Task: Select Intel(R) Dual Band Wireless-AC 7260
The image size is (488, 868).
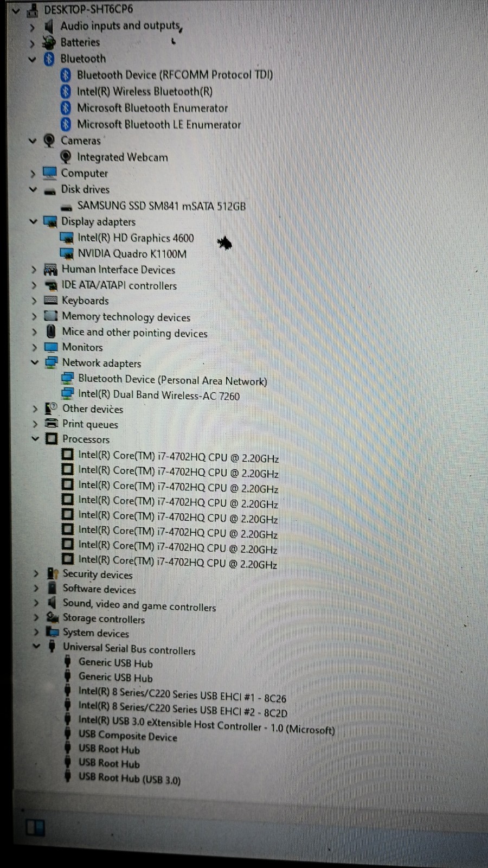Action: (x=159, y=395)
